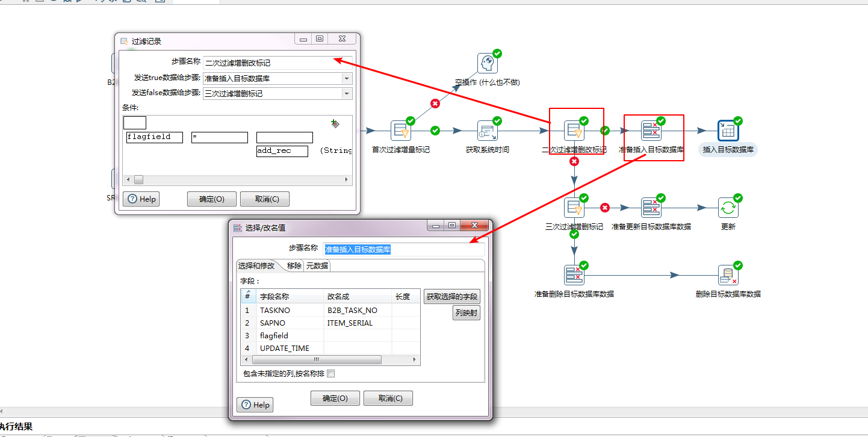Click 获取选择的字段 button
This screenshot has height=437, width=868.
452,297
